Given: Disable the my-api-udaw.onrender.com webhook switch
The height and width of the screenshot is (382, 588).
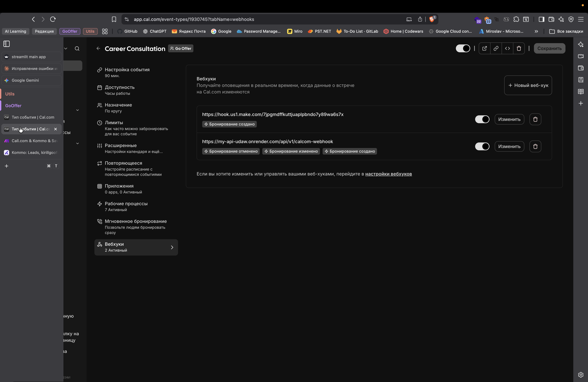Looking at the screenshot, I should point(482,147).
